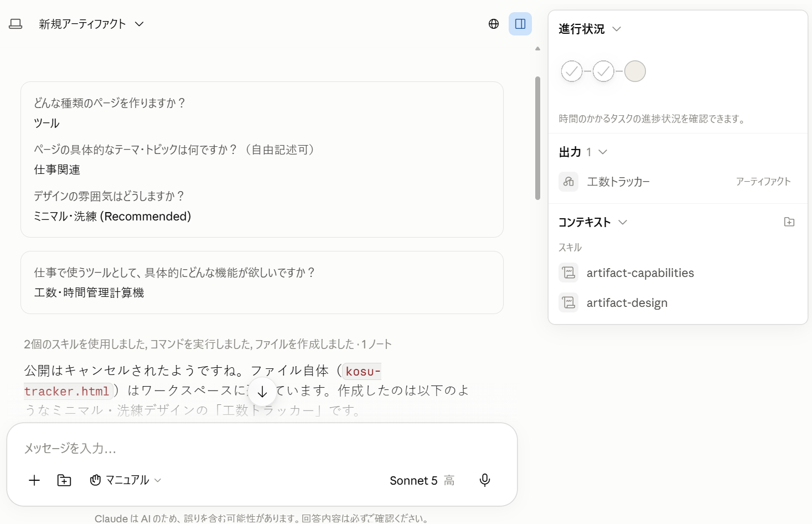Click the アーティファクト label next to 工数トラッカー
This screenshot has height=524, width=812.
click(763, 182)
